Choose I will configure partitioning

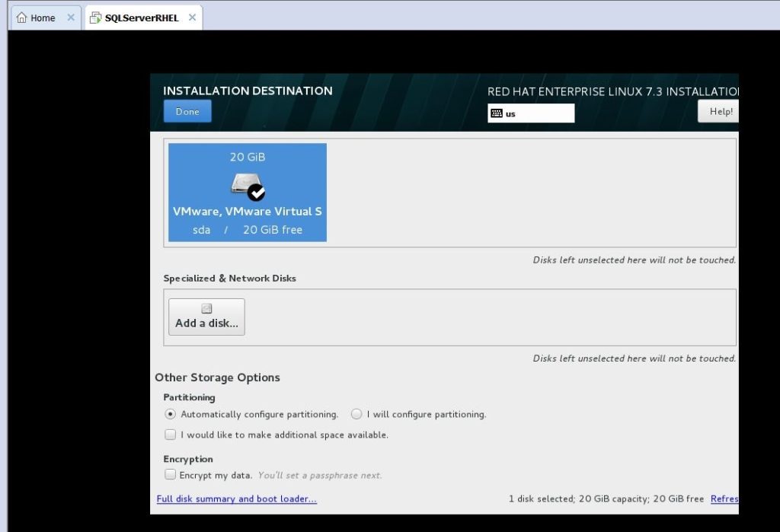[x=356, y=414]
